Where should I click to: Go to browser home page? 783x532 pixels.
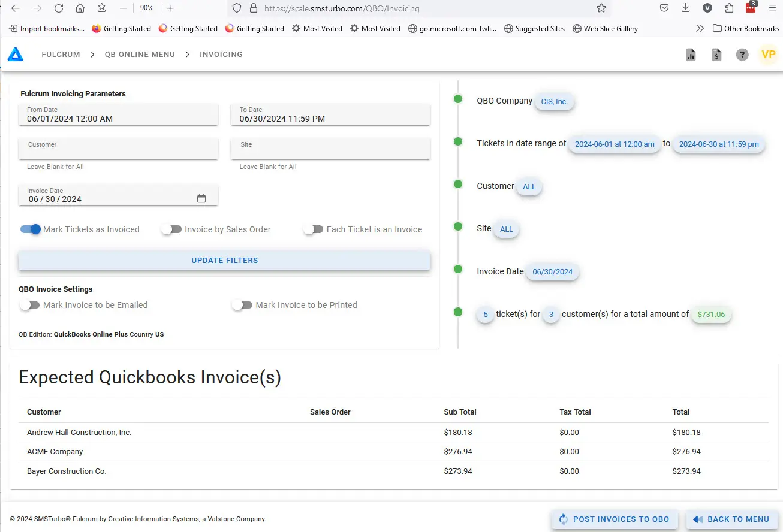[80, 8]
